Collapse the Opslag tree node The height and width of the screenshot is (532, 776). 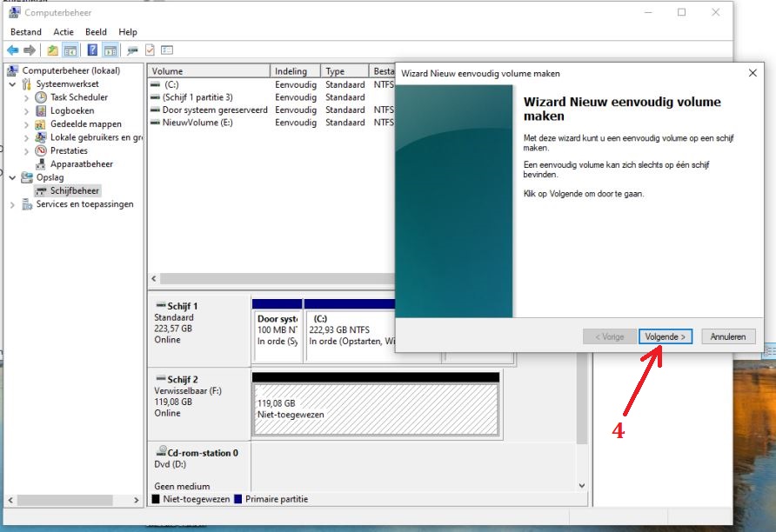(x=12, y=177)
